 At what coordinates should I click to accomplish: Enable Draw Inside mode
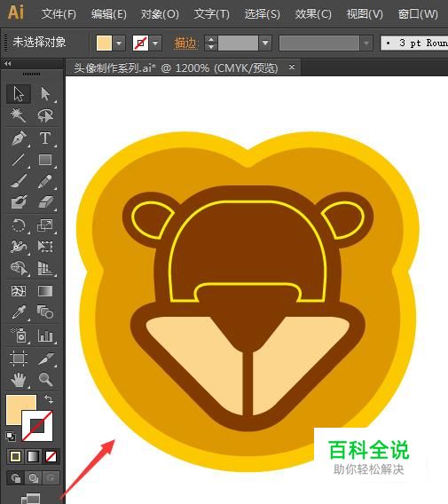[x=51, y=478]
